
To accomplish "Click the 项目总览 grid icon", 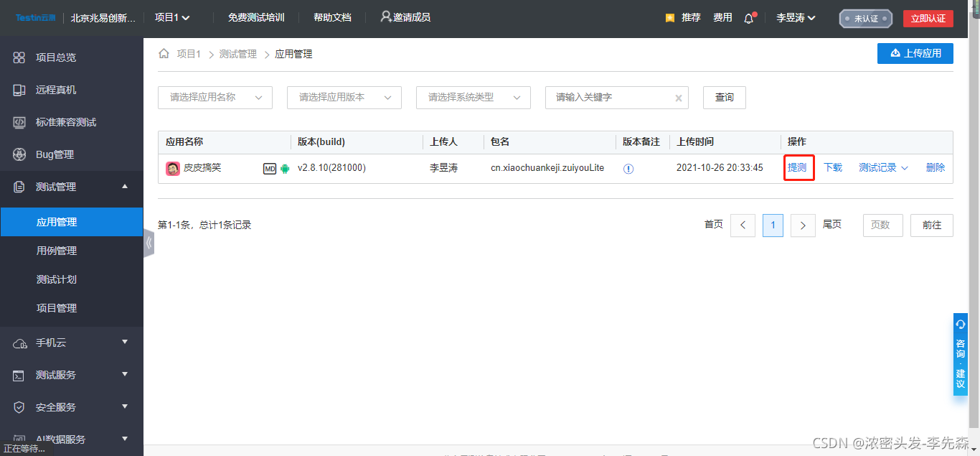I will tap(19, 57).
